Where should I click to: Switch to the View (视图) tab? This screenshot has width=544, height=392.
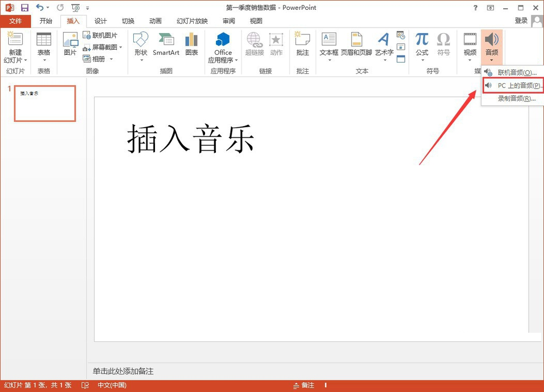pyautogui.click(x=256, y=21)
